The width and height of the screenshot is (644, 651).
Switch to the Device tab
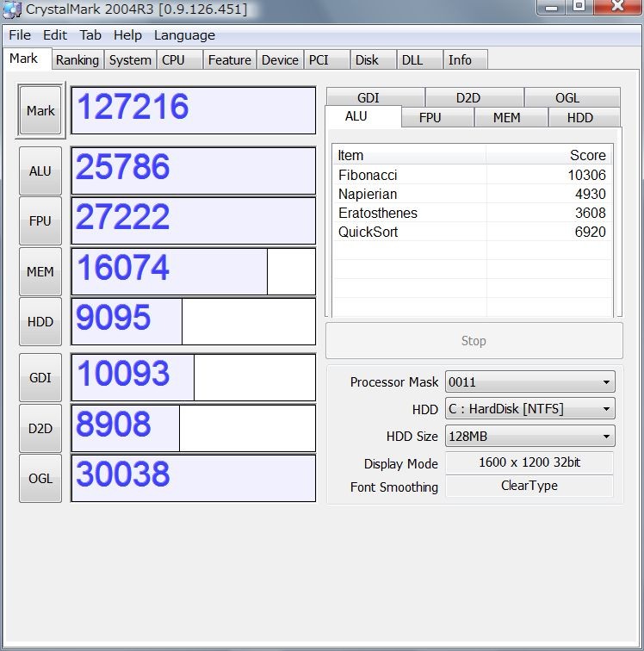coord(280,60)
